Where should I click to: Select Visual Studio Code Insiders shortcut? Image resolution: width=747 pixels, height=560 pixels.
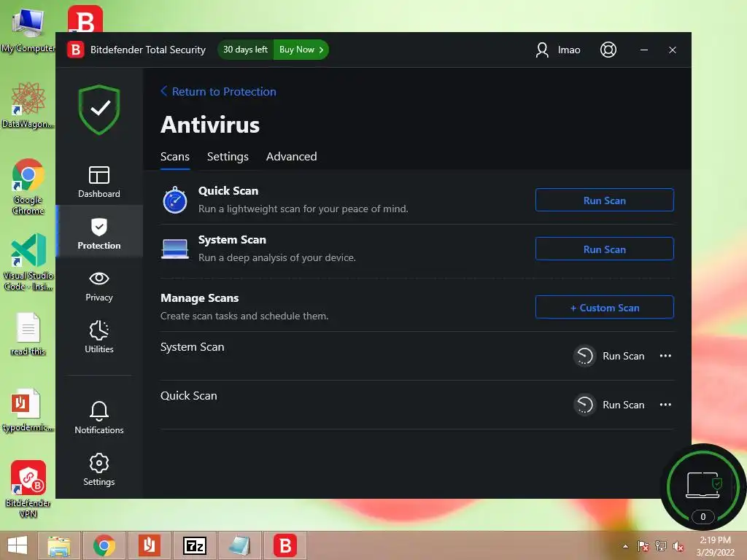[x=28, y=262]
